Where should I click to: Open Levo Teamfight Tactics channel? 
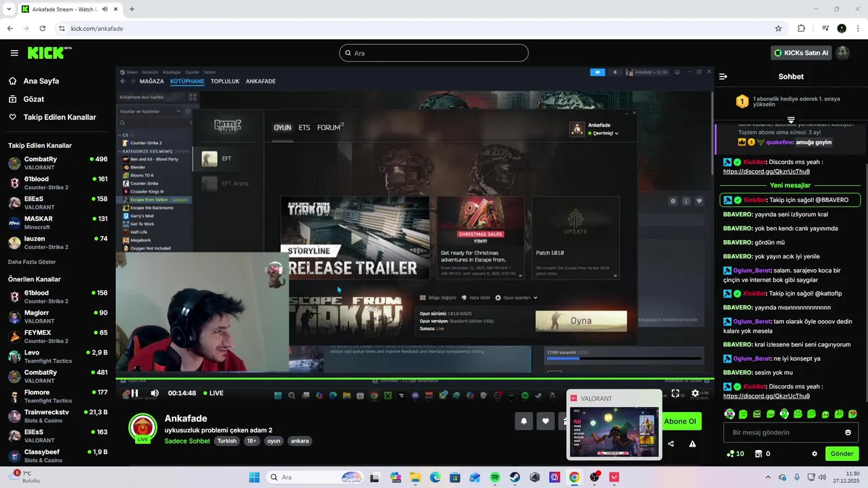58,357
